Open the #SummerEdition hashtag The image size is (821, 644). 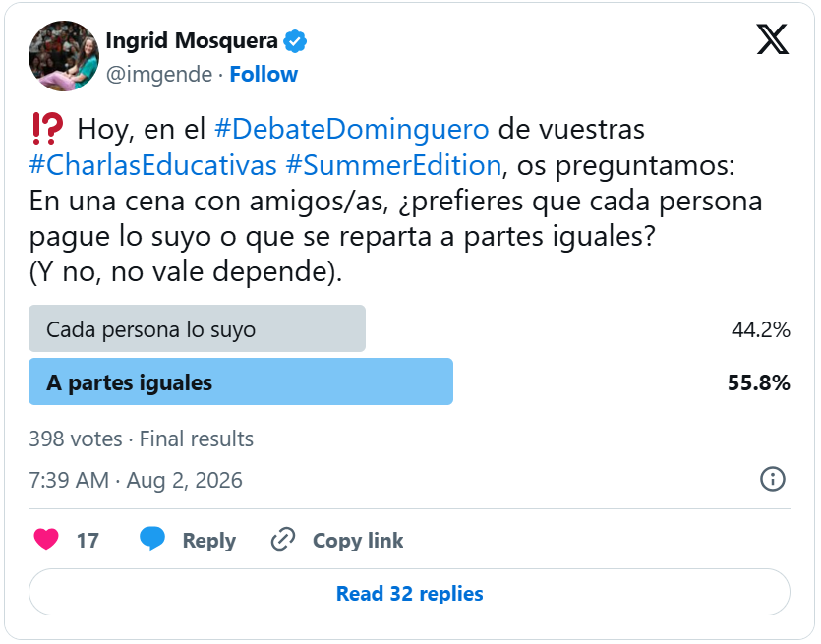click(393, 165)
